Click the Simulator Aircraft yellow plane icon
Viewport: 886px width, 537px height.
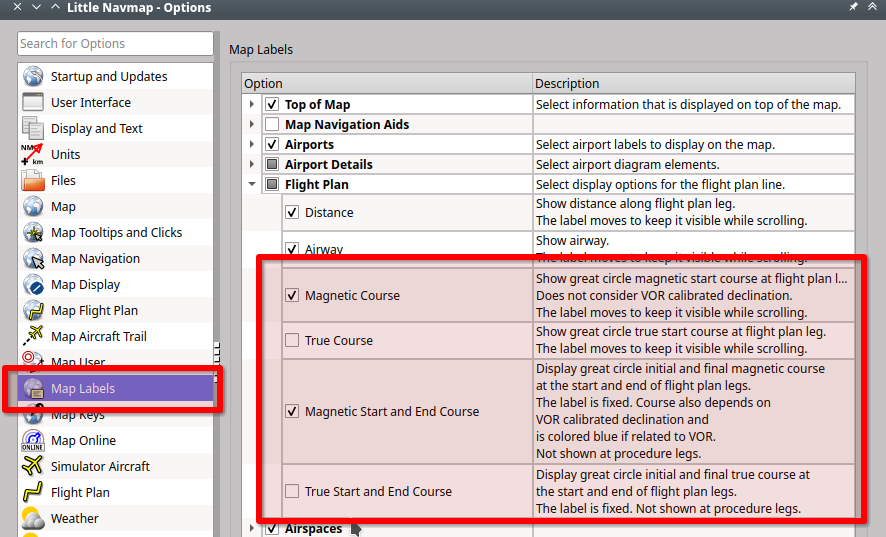33,466
